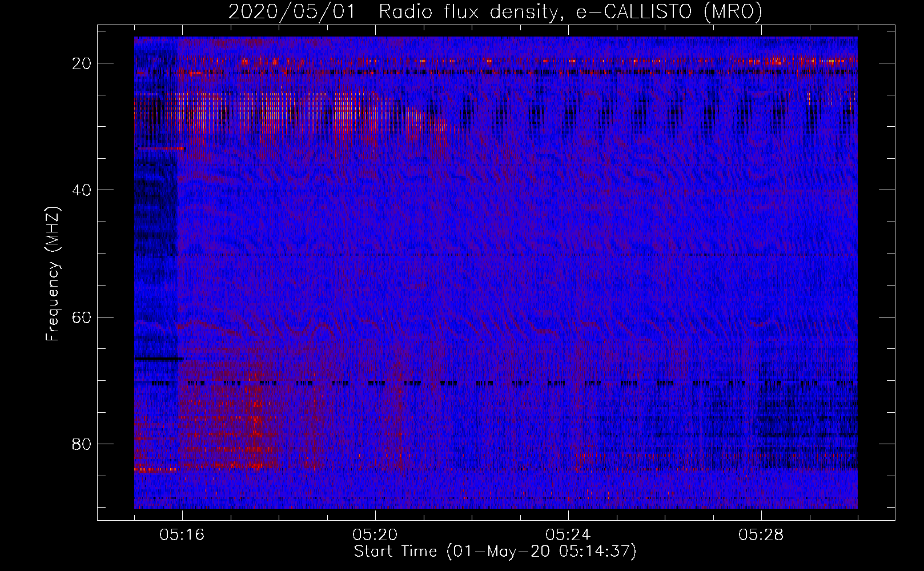Click the 05:24 time tick label
Image resolution: width=924 pixels, height=571 pixels.
pyautogui.click(x=568, y=535)
